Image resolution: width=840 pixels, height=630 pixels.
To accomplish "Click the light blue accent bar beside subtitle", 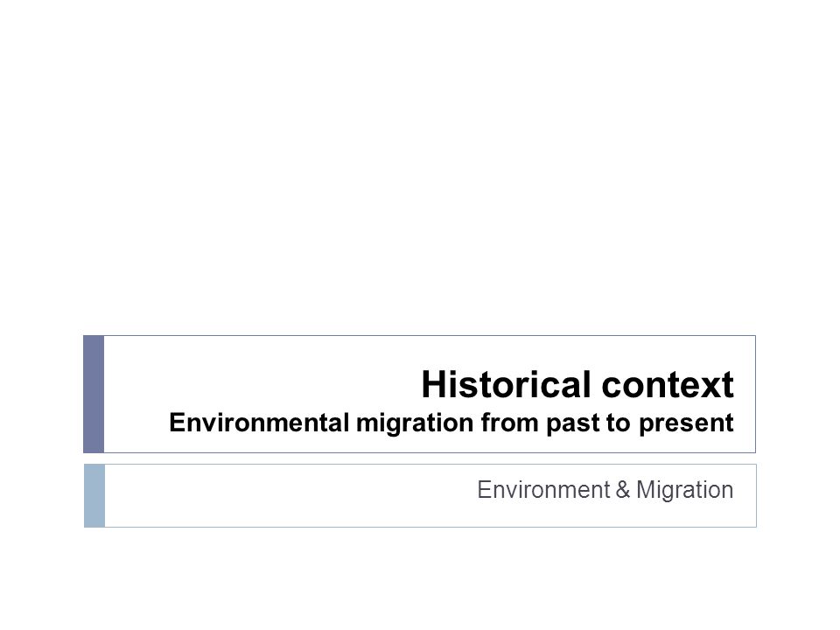I will 94,495.
